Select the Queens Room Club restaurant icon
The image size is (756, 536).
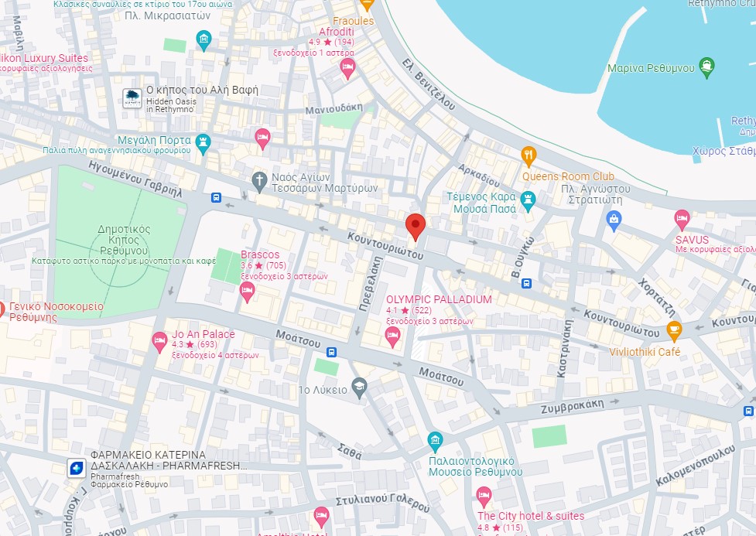(x=529, y=156)
